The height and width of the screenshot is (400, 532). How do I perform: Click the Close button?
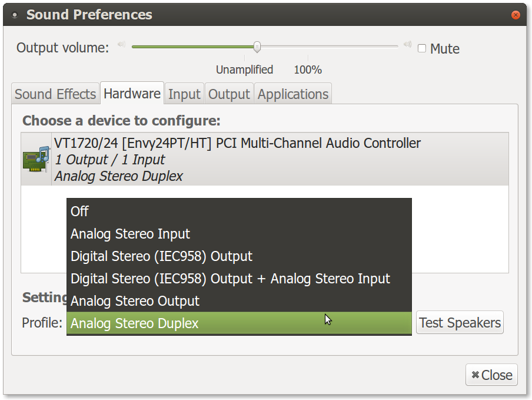click(x=491, y=375)
